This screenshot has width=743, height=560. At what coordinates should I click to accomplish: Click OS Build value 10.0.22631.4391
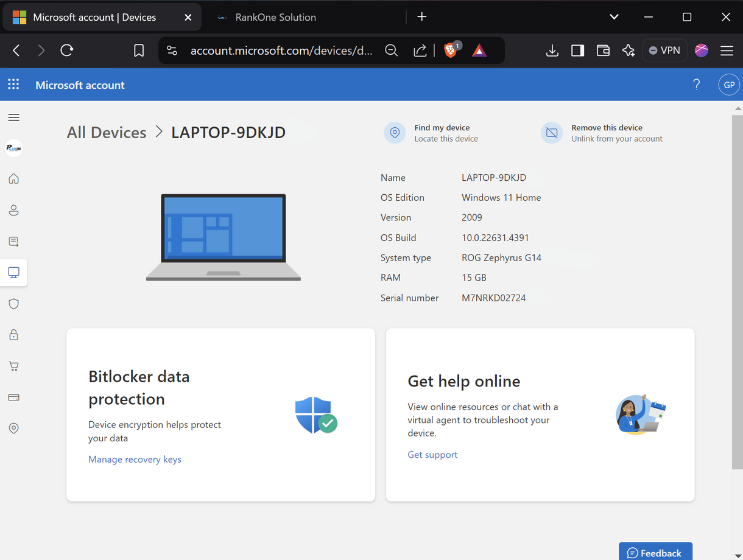tap(495, 238)
